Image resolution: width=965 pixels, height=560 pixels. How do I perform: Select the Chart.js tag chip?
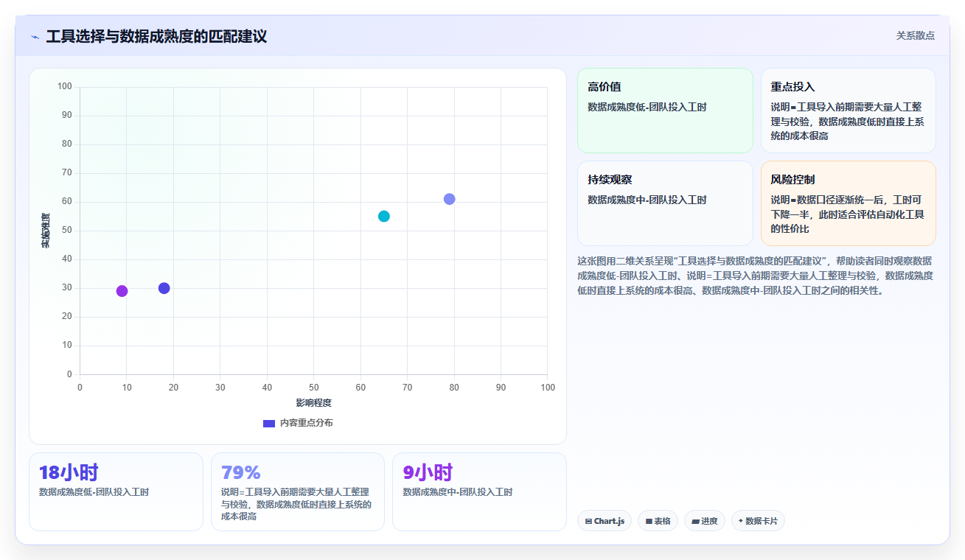[605, 521]
